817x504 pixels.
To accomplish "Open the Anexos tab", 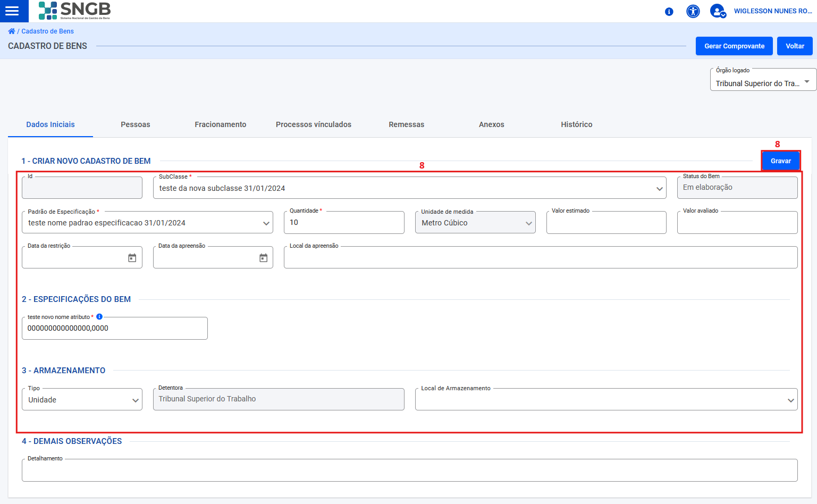I will click(x=492, y=124).
